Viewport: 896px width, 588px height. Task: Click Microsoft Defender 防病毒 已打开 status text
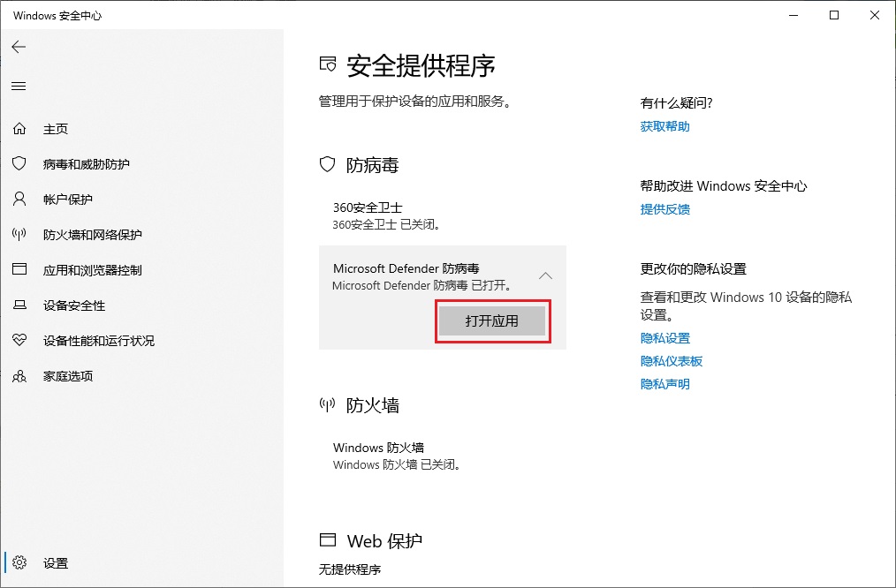[x=422, y=285]
